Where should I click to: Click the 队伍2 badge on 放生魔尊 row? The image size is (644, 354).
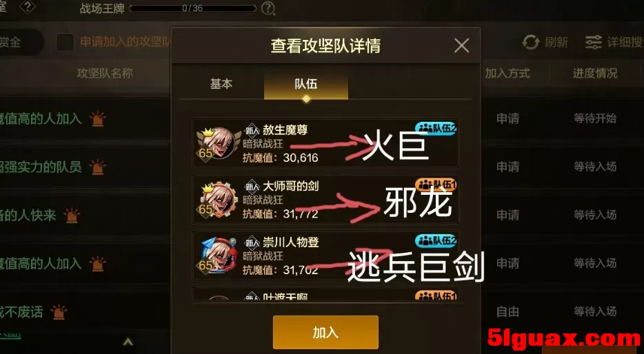pyautogui.click(x=436, y=129)
